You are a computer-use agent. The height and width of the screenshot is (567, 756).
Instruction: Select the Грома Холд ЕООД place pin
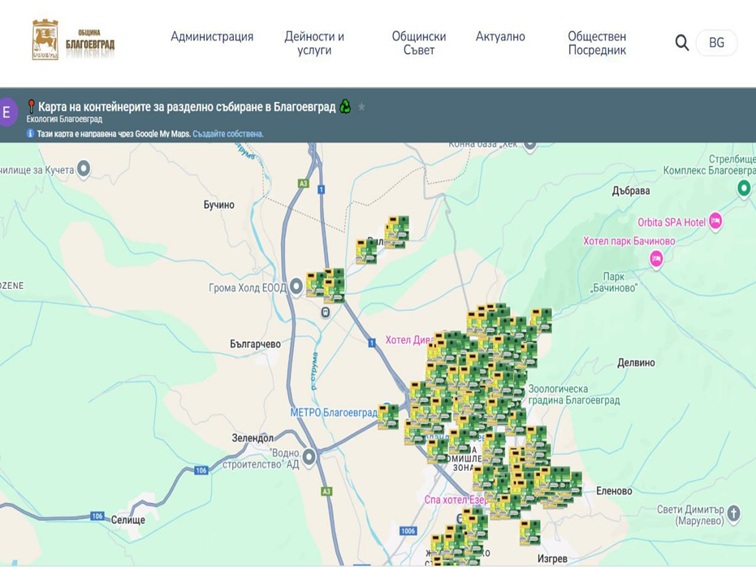(296, 286)
